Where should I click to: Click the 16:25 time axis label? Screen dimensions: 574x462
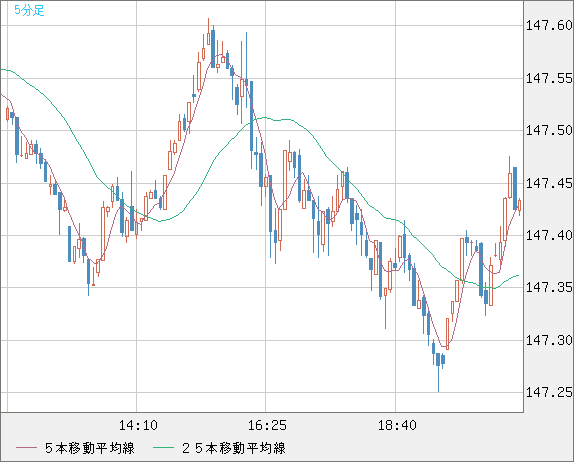[x=267, y=425]
